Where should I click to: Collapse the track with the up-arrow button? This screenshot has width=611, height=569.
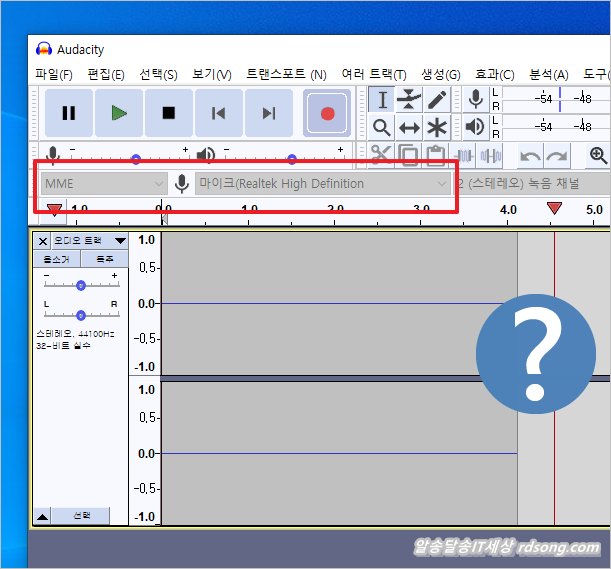[43, 517]
